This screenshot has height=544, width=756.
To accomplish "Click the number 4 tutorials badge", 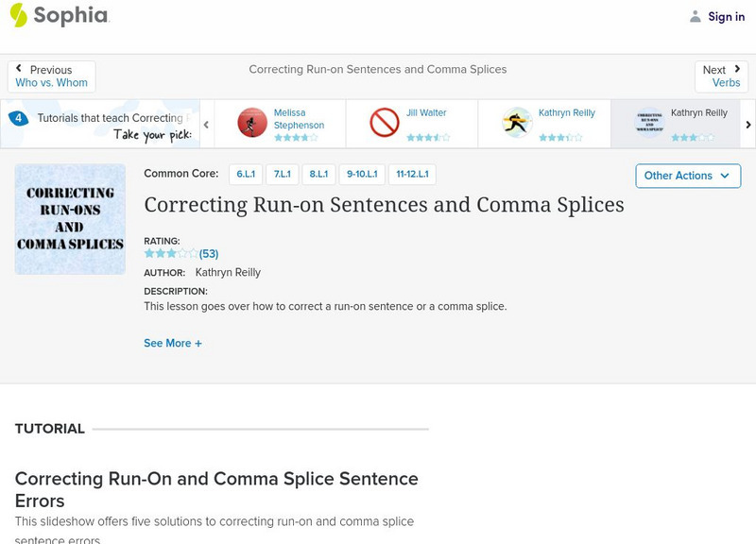I will point(18,119).
